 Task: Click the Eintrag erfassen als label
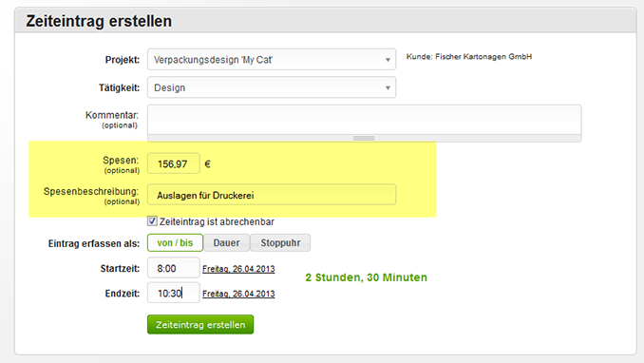click(94, 243)
